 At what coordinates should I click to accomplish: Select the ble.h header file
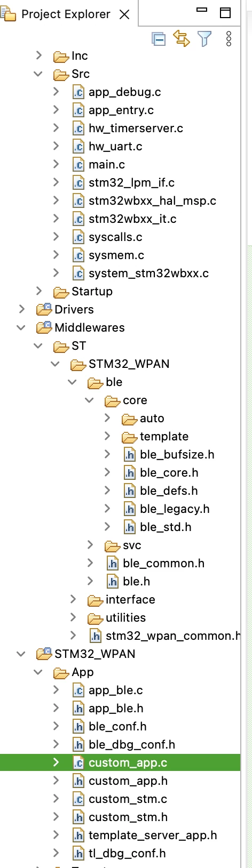pos(136,582)
